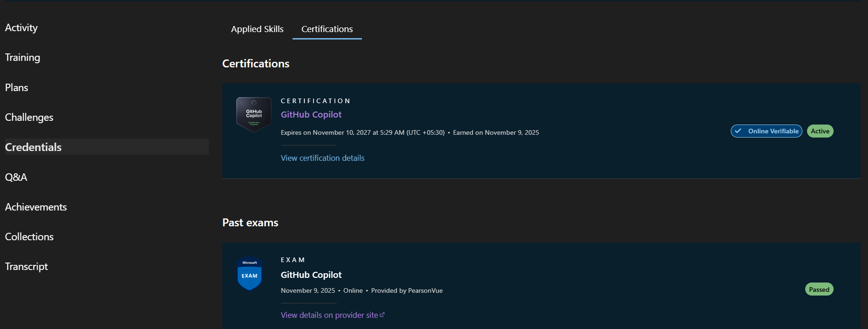868x329 pixels.
Task: Select the Certifications tab
Action: tap(327, 29)
